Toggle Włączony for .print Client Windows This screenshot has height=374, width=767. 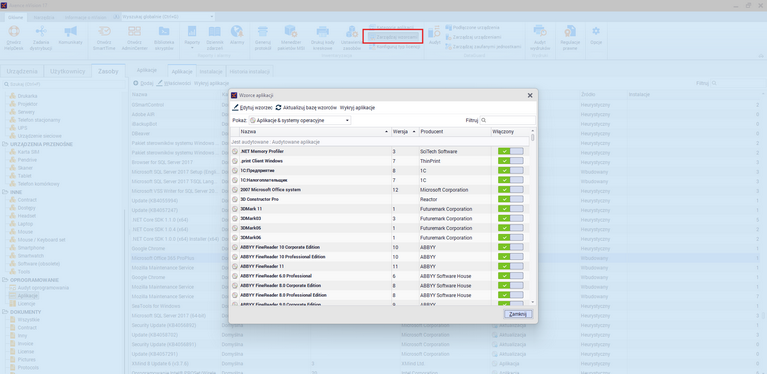(511, 161)
